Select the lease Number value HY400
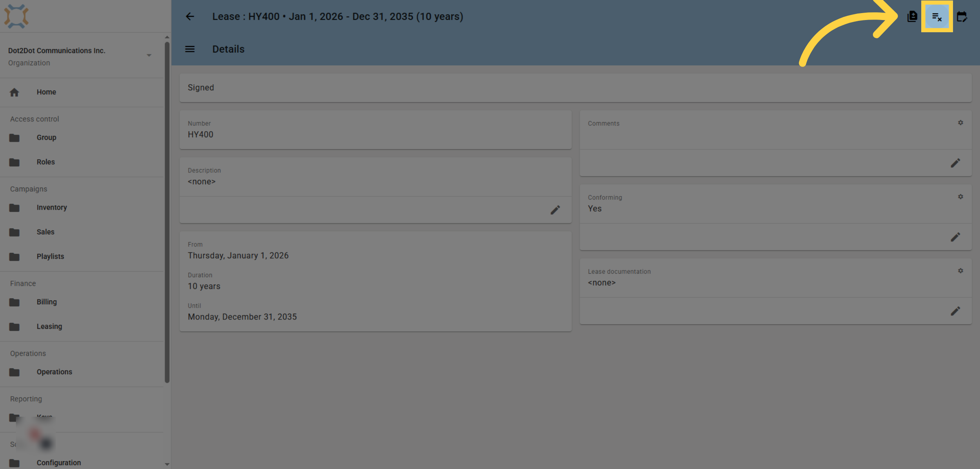 [200, 134]
